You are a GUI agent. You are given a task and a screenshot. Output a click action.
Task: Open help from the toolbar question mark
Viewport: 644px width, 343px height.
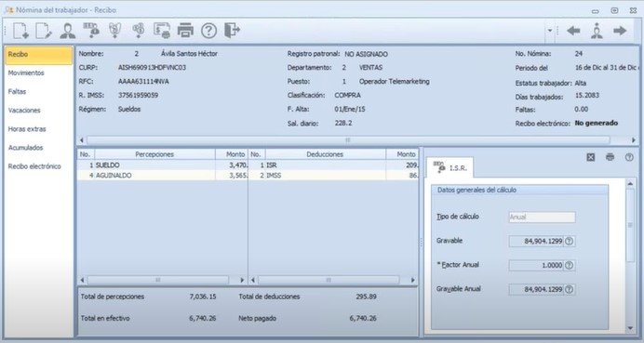(208, 31)
